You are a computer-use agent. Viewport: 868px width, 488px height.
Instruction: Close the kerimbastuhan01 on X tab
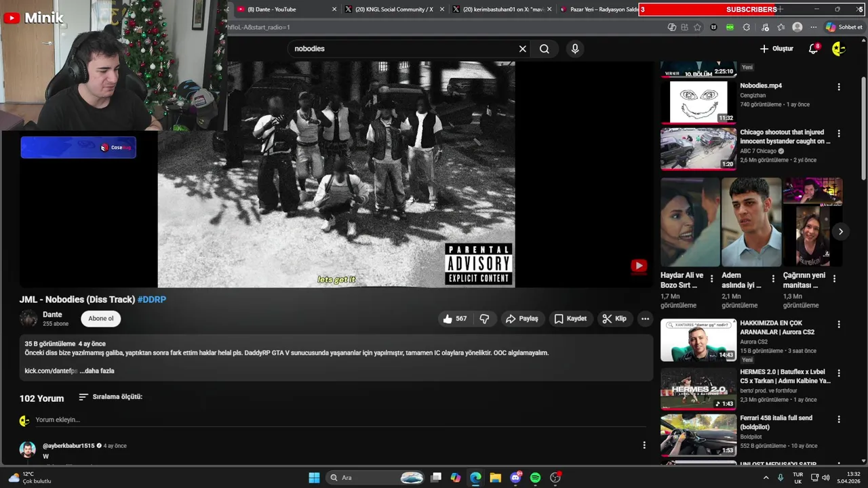coord(549,9)
